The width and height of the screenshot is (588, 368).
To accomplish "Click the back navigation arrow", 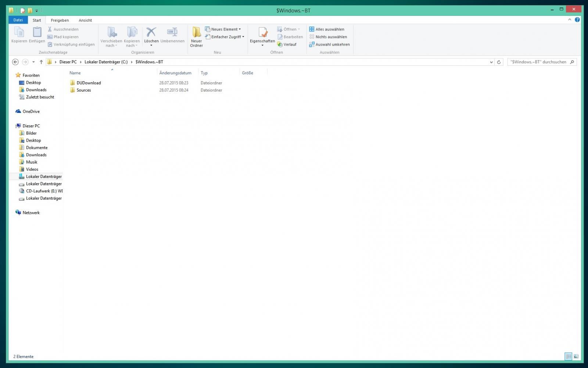I will pyautogui.click(x=15, y=62).
